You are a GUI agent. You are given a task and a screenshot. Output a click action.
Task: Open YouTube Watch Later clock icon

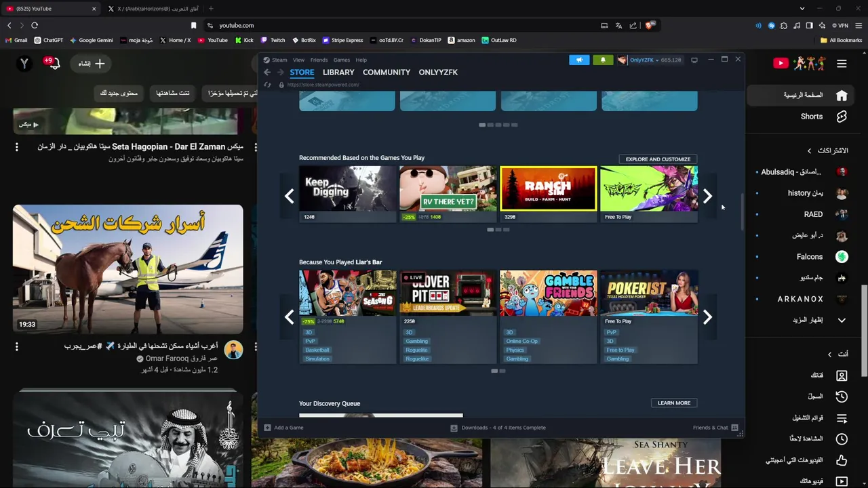tap(842, 439)
